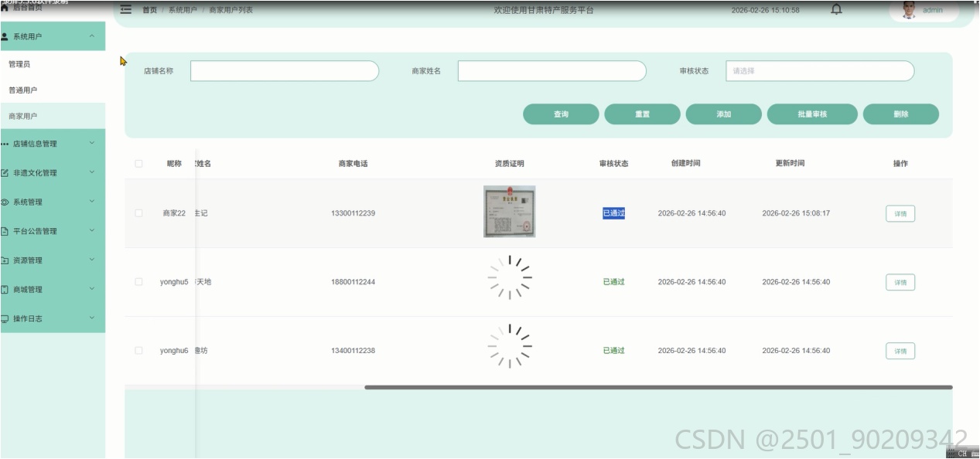The height and width of the screenshot is (459, 980).
Task: Toggle the select-all header checkbox
Action: pyautogui.click(x=138, y=164)
